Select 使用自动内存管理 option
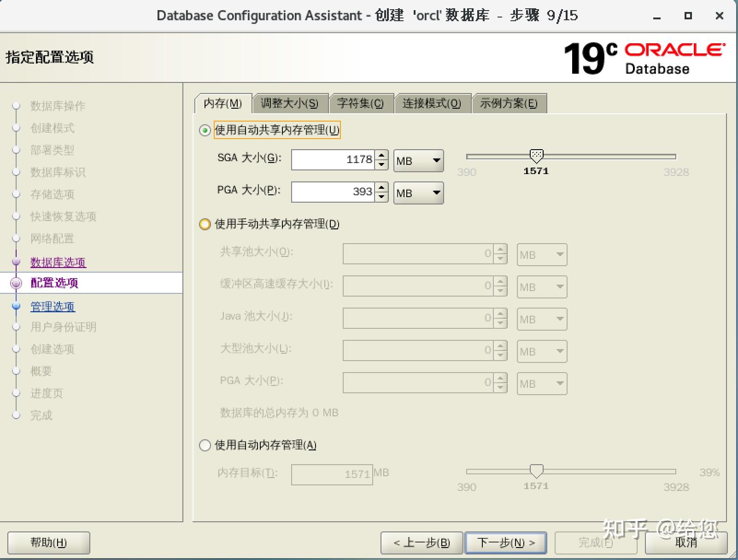The height and width of the screenshot is (560, 738). pyautogui.click(x=205, y=445)
